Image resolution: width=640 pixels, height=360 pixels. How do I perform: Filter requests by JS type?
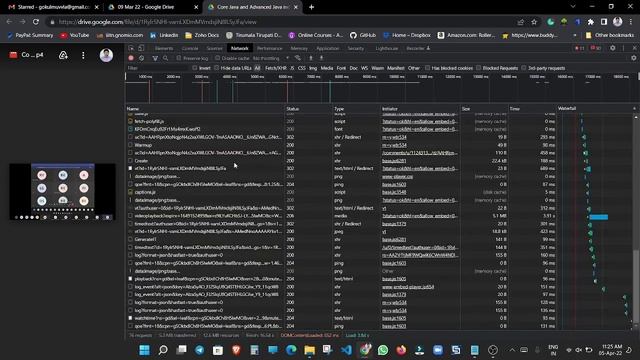click(292, 68)
